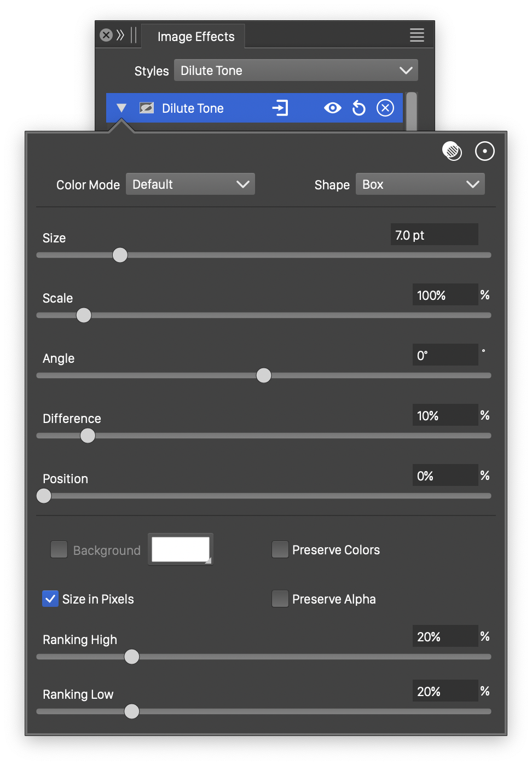This screenshot has width=532, height=765.
Task: Click the Size value input field
Action: point(434,235)
